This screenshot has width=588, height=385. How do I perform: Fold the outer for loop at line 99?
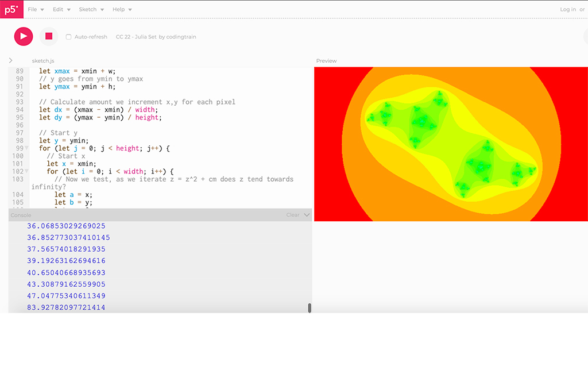[x=26, y=148]
